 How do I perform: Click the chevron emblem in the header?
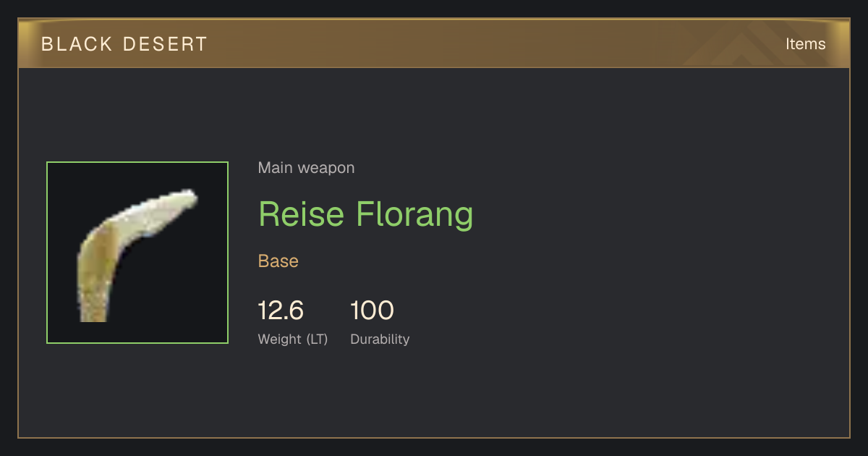745,43
